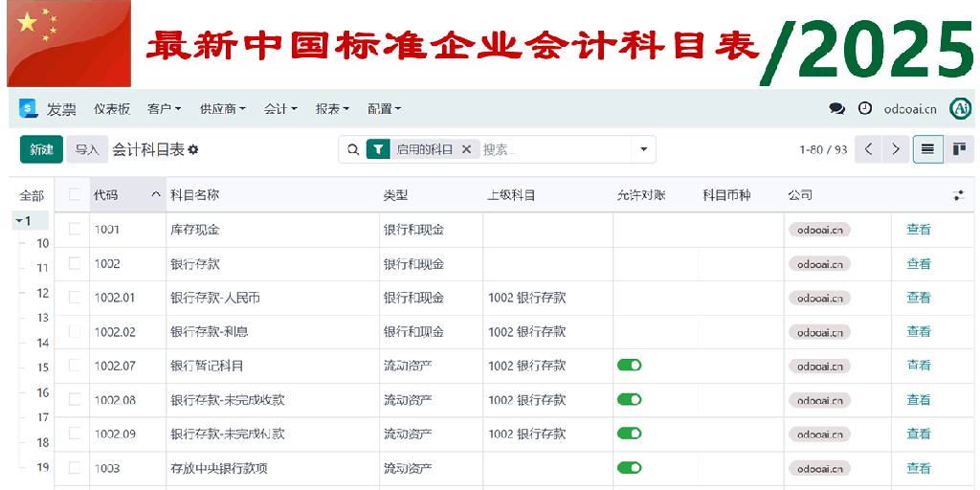Switch to list view icon
980x490 pixels.
[927, 149]
